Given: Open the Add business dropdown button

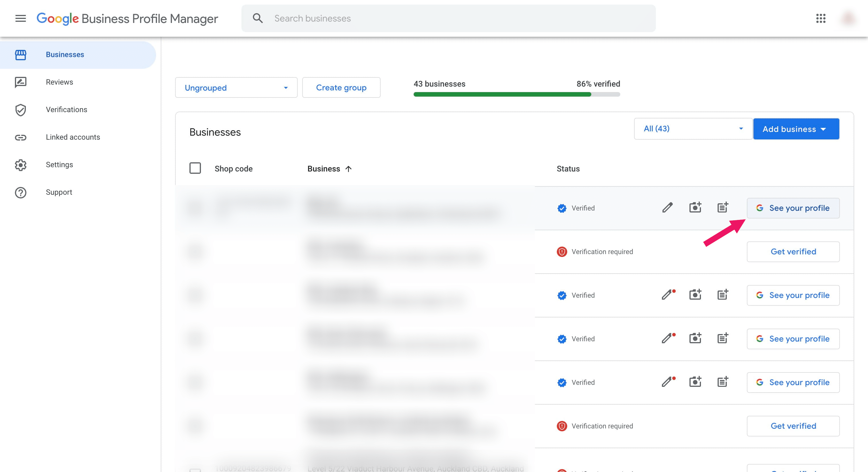Looking at the screenshot, I should pyautogui.click(x=796, y=129).
